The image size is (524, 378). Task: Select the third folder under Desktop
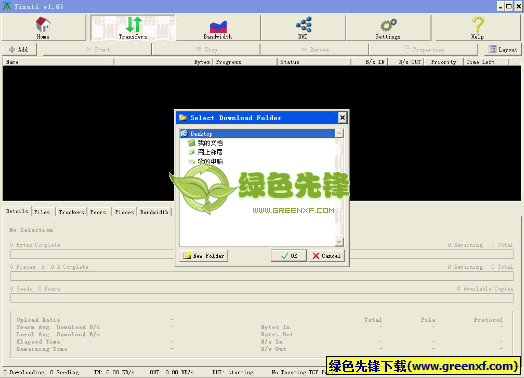206,161
